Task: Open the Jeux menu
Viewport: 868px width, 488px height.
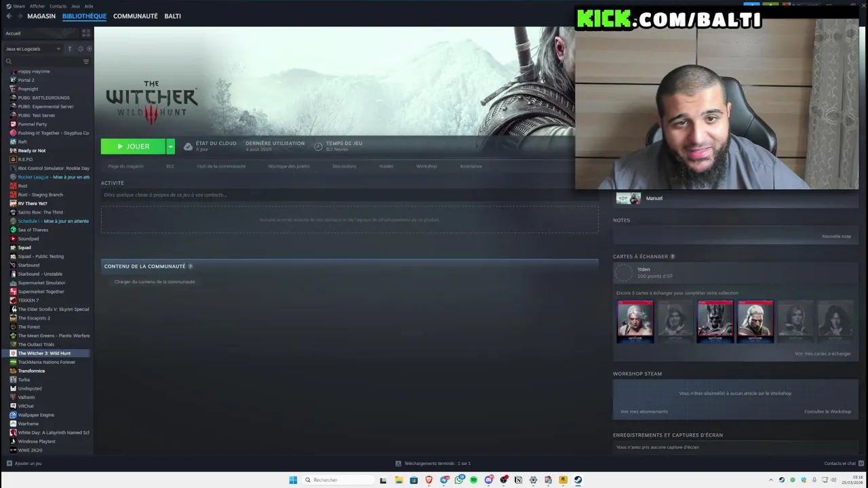Action: tap(75, 6)
